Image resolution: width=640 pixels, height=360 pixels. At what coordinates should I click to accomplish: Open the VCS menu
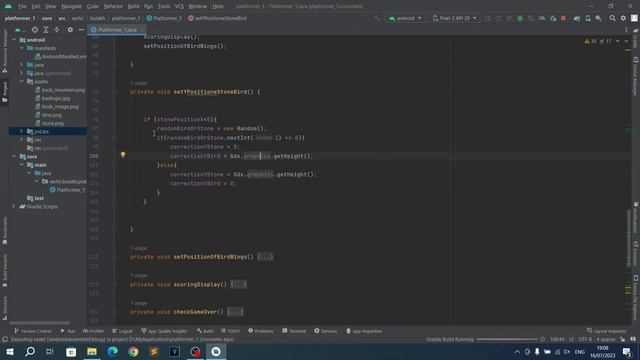(179, 7)
